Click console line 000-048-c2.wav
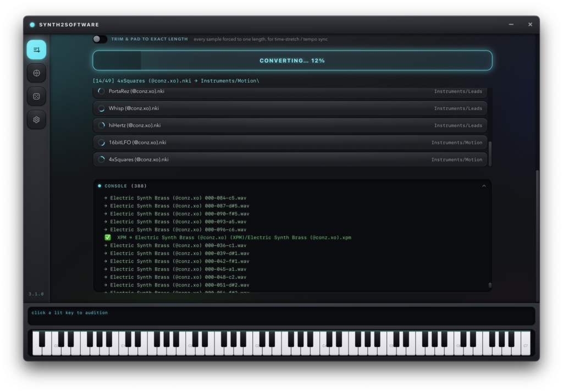 click(x=175, y=277)
